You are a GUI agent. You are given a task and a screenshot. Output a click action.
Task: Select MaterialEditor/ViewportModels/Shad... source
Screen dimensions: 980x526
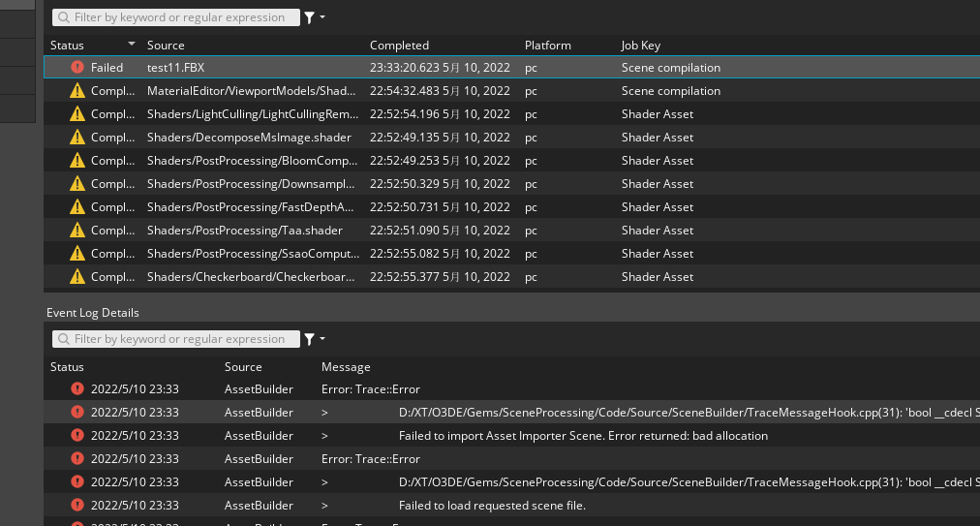coord(251,91)
